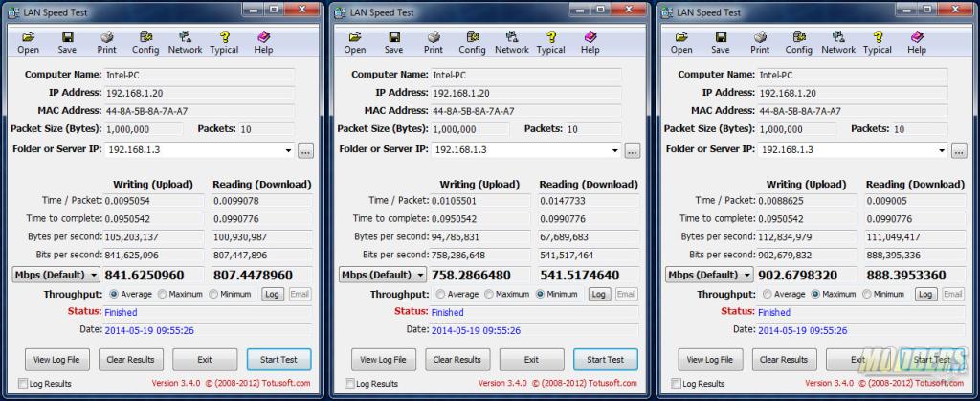980x401 pixels.
Task: Click the Config icon in the right window
Action: point(799,42)
